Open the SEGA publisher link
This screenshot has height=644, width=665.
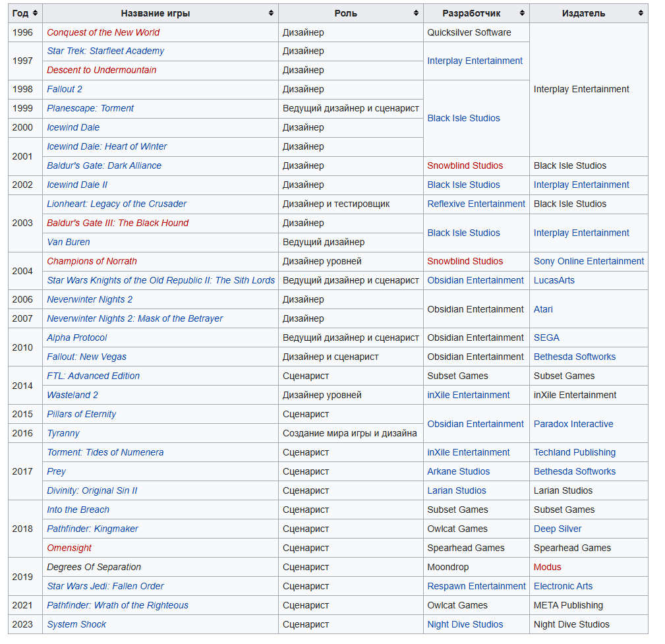(546, 337)
